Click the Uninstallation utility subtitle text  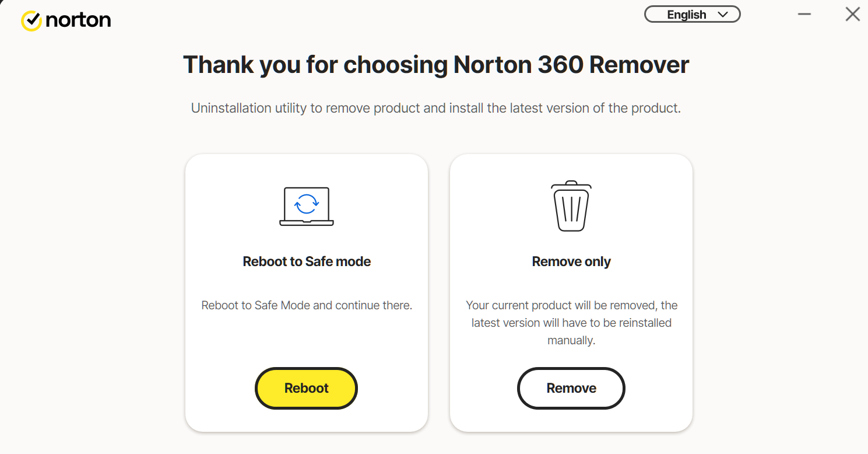pos(436,108)
